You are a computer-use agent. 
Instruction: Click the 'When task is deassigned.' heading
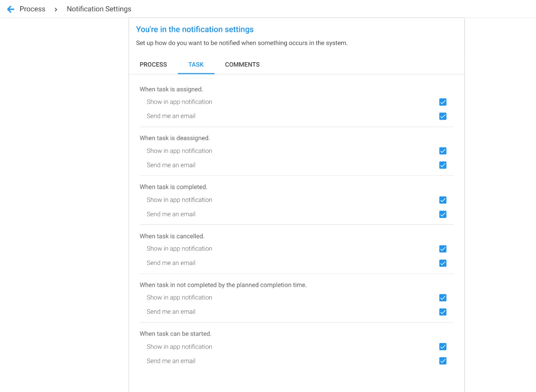click(x=175, y=138)
